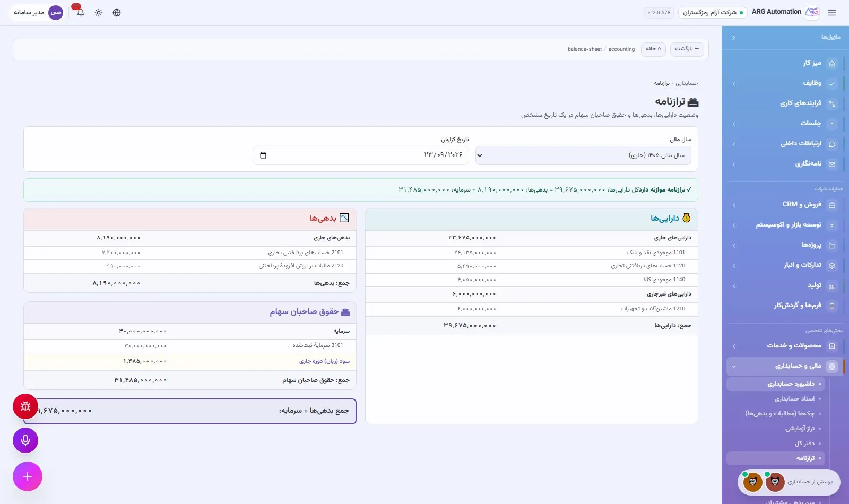This screenshot has height=504, width=849.
Task: Click the خانه home button
Action: pos(653,49)
